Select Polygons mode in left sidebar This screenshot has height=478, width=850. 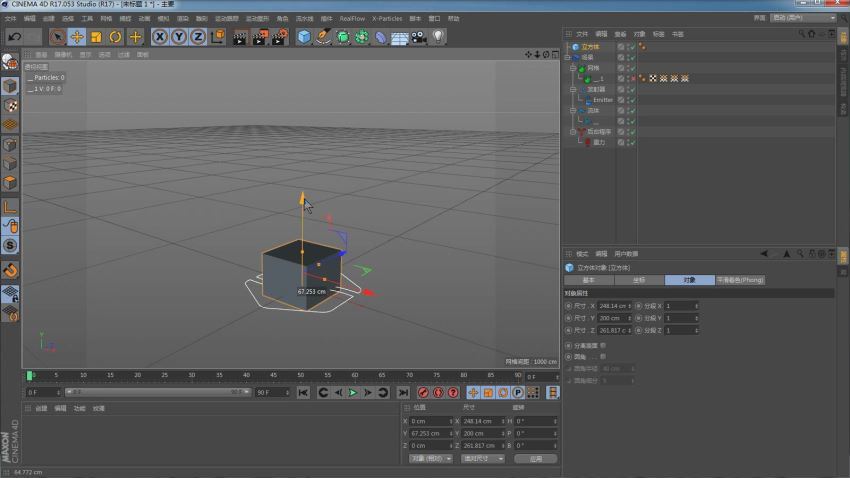click(x=10, y=183)
